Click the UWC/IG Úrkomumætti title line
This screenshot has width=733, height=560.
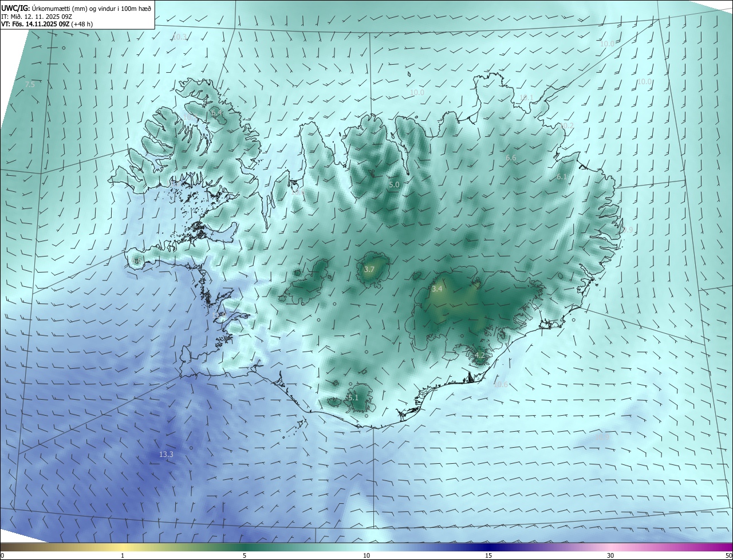point(76,8)
